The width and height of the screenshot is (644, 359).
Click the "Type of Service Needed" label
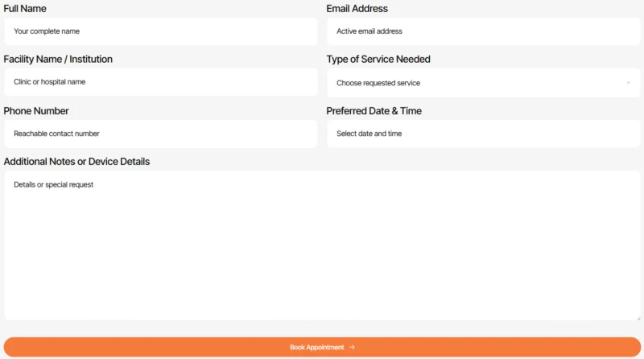point(378,59)
